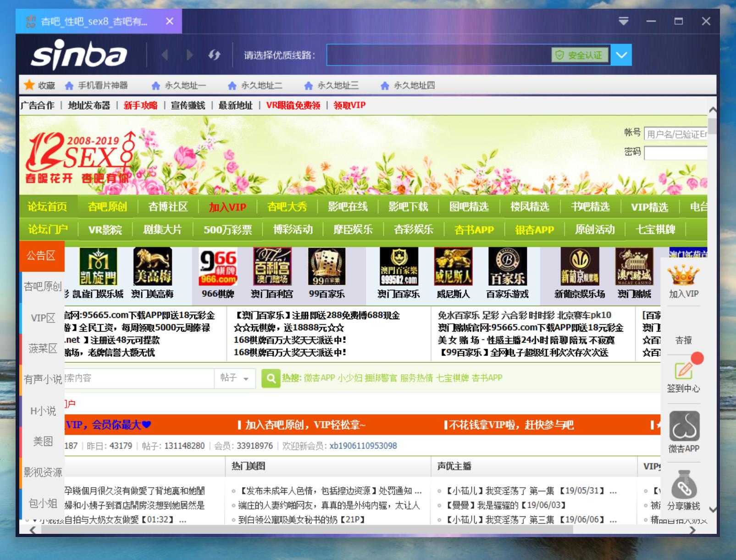Screen dimensions: 736x560
Task: Open the 分享赚钱 money bag icon
Action: point(684,484)
